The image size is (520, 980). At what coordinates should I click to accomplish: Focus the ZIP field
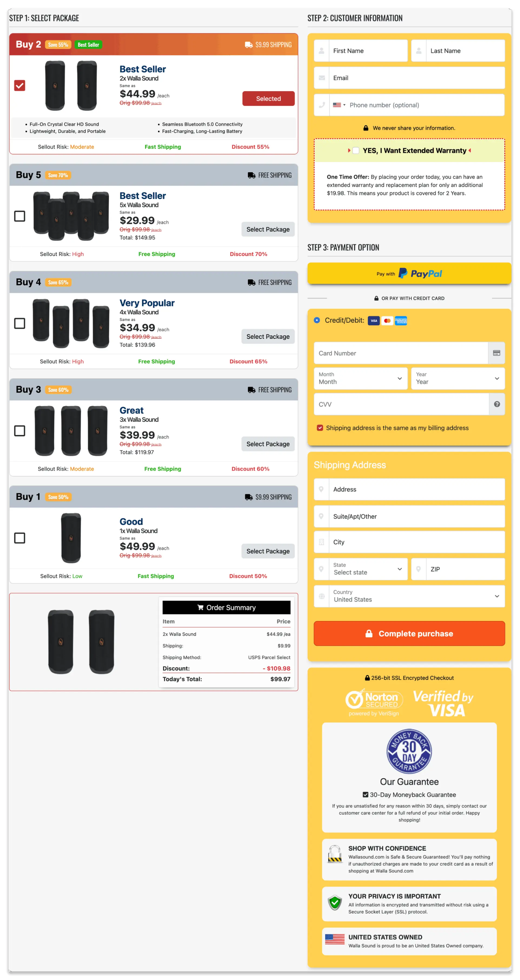[x=465, y=569]
